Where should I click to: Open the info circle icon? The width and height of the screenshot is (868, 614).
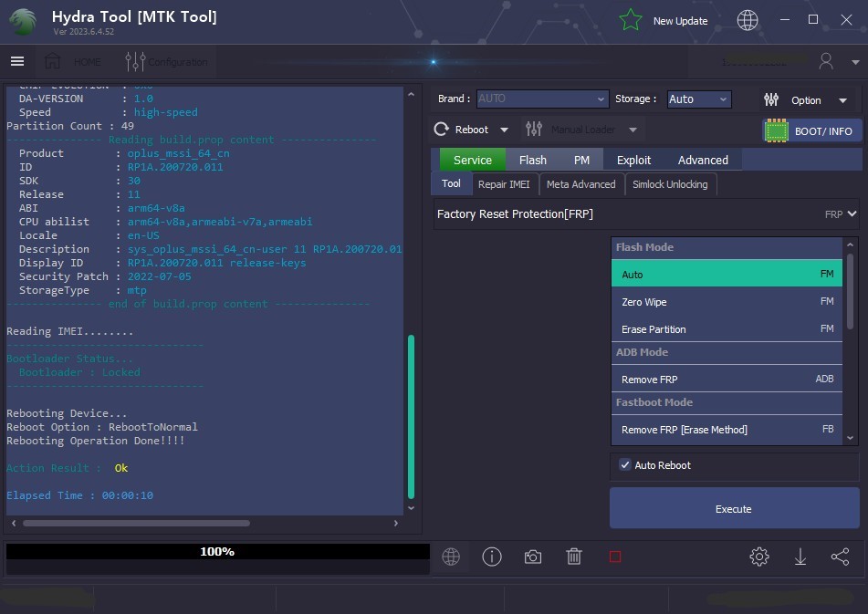pos(492,557)
